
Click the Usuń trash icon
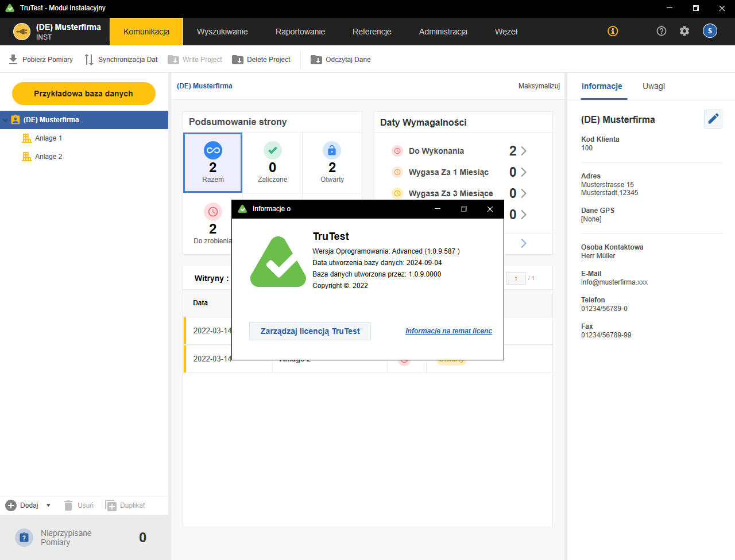[x=68, y=505]
